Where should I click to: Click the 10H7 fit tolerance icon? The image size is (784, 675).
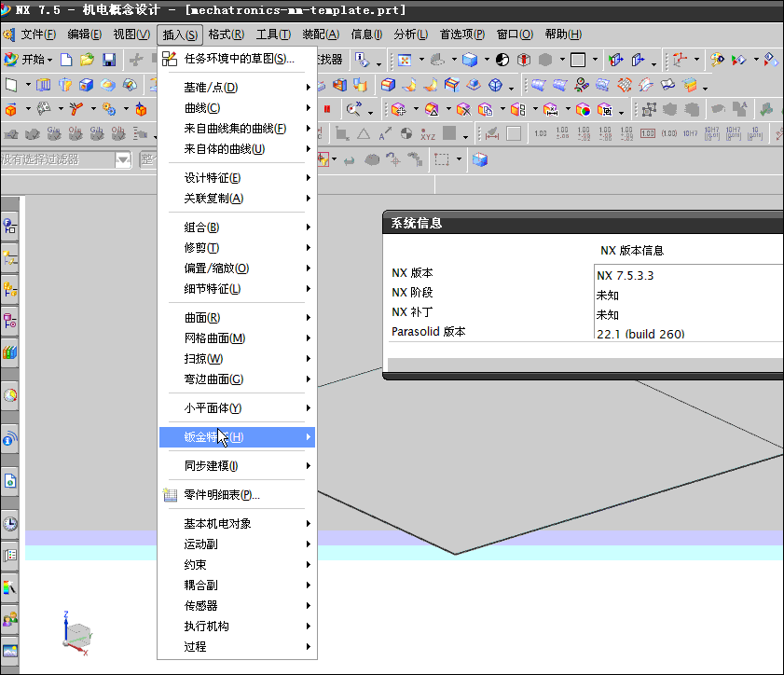point(690,133)
